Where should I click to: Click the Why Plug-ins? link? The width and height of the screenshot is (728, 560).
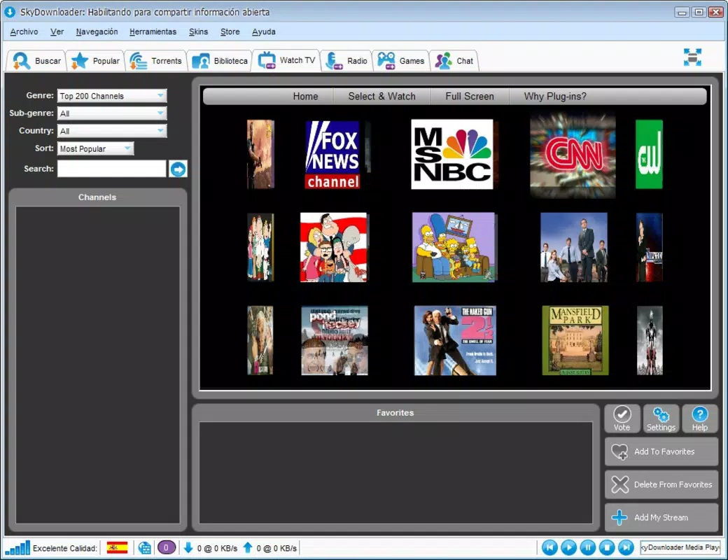point(555,96)
